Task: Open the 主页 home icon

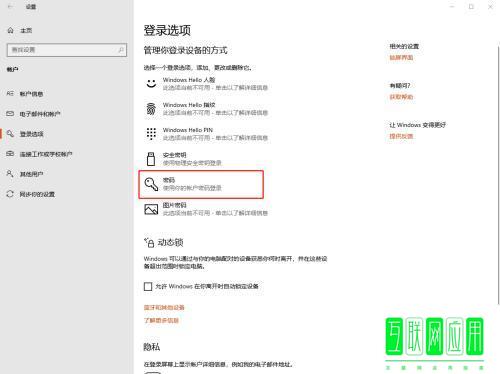Action: [x=11, y=30]
